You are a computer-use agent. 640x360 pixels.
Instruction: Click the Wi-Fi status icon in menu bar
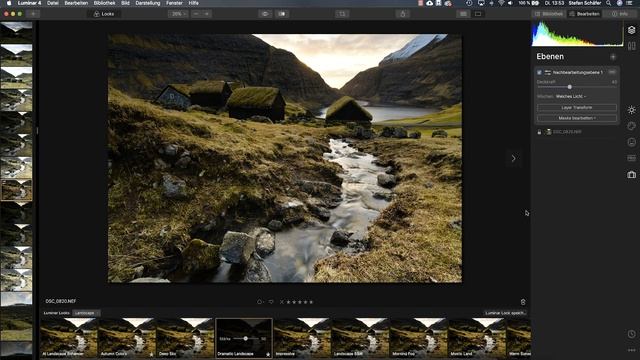point(501,3)
